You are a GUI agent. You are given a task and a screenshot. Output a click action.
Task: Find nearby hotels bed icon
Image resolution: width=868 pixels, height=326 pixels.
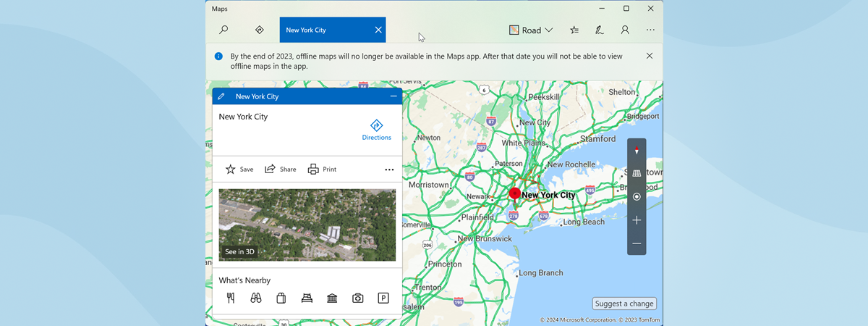click(307, 298)
